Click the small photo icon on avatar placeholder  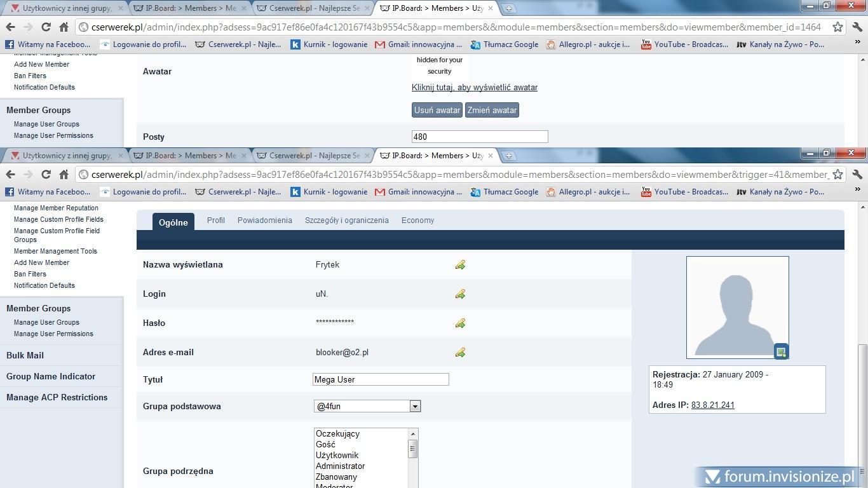[x=781, y=351]
